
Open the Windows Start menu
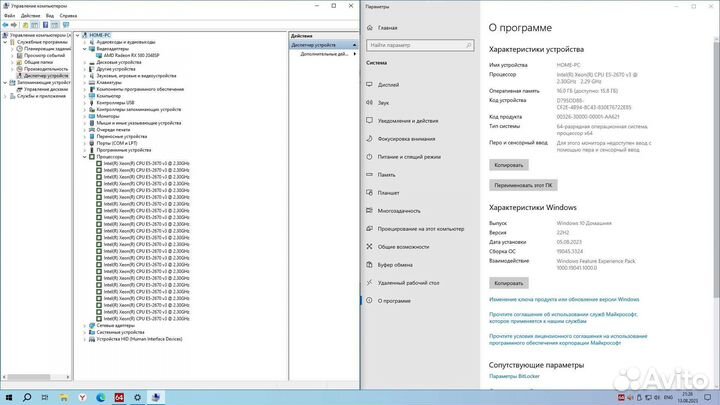pyautogui.click(x=9, y=397)
